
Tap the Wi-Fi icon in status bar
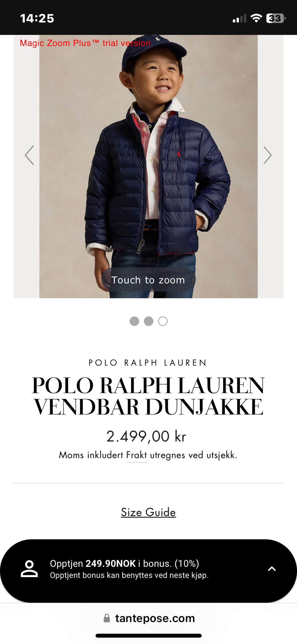click(x=256, y=18)
